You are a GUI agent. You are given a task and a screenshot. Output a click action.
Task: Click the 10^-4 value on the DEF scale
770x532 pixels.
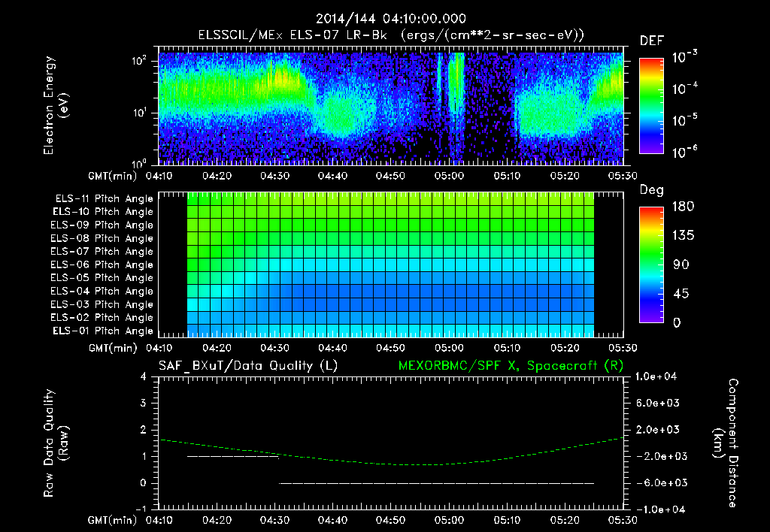pos(684,89)
